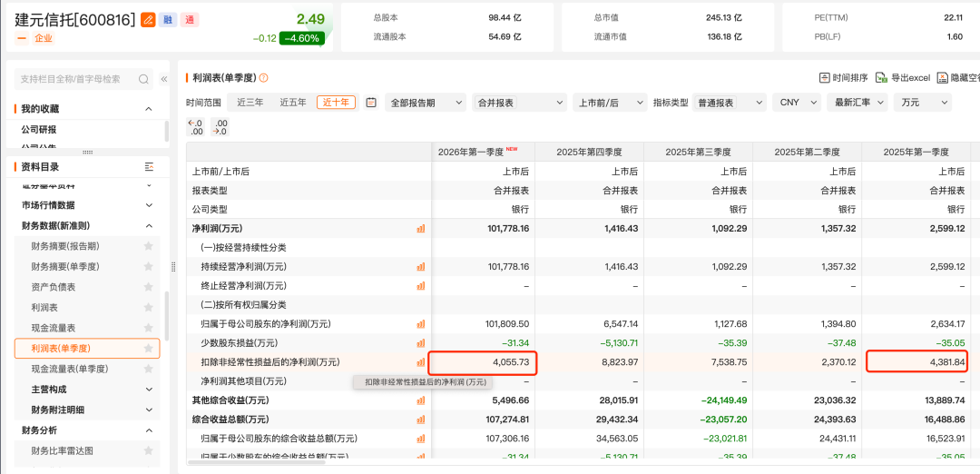Open chart icon for 其他综合收益 row
The image size is (980, 474).
click(421, 400)
